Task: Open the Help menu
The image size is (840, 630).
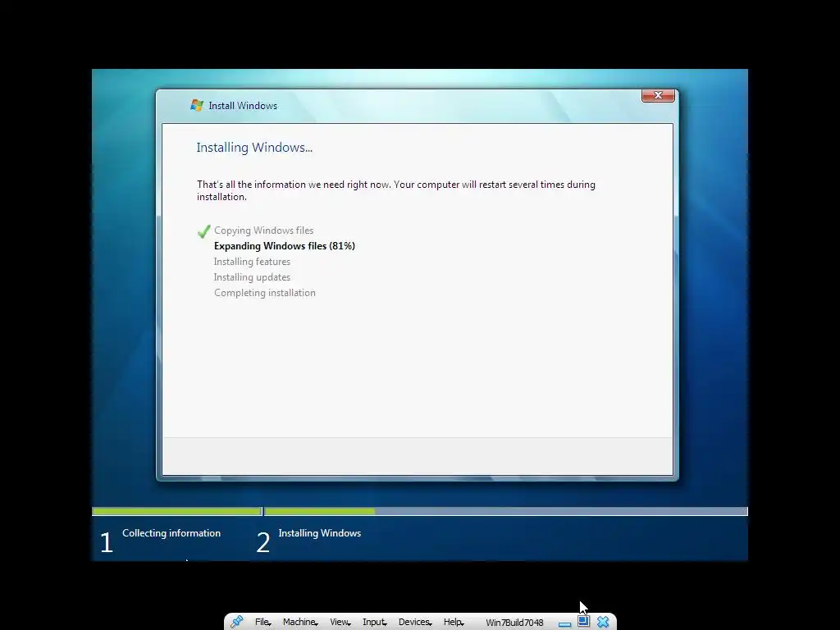Action: (454, 622)
